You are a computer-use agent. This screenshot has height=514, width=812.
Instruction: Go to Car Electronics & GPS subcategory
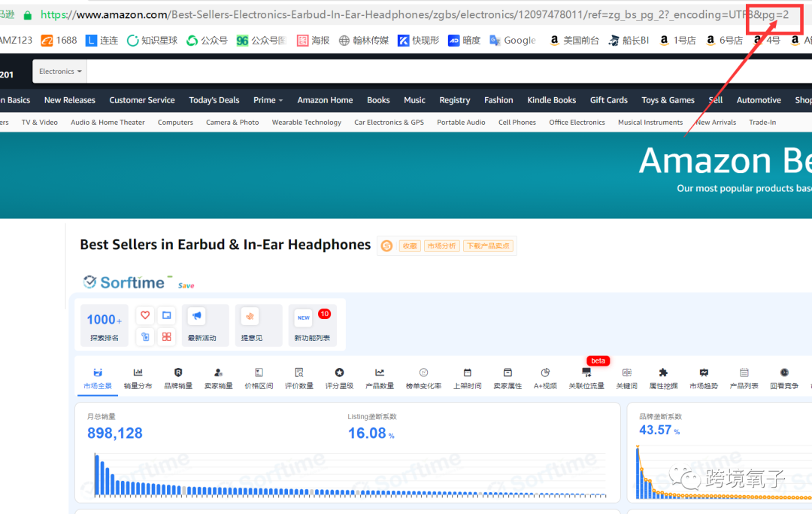click(389, 122)
